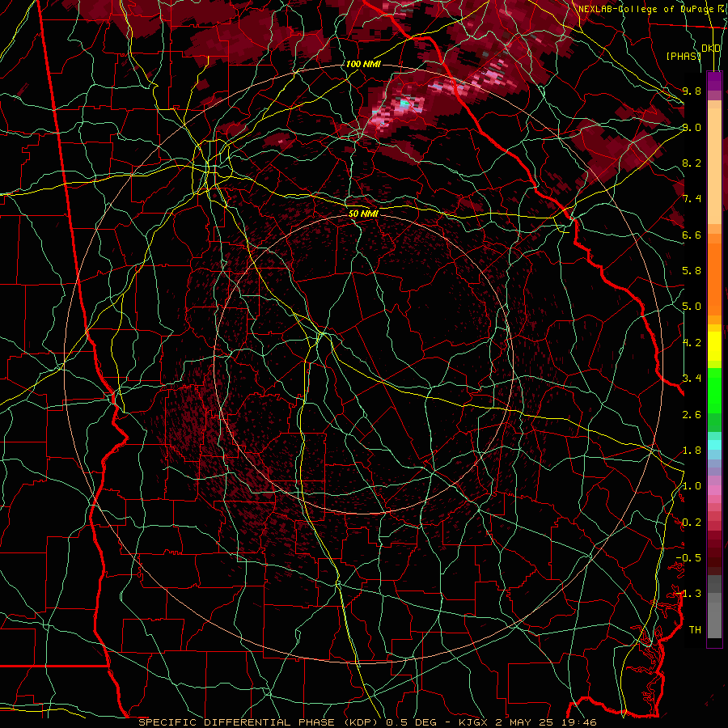
Task: Click the yellow band of color bar
Action: 714,346
